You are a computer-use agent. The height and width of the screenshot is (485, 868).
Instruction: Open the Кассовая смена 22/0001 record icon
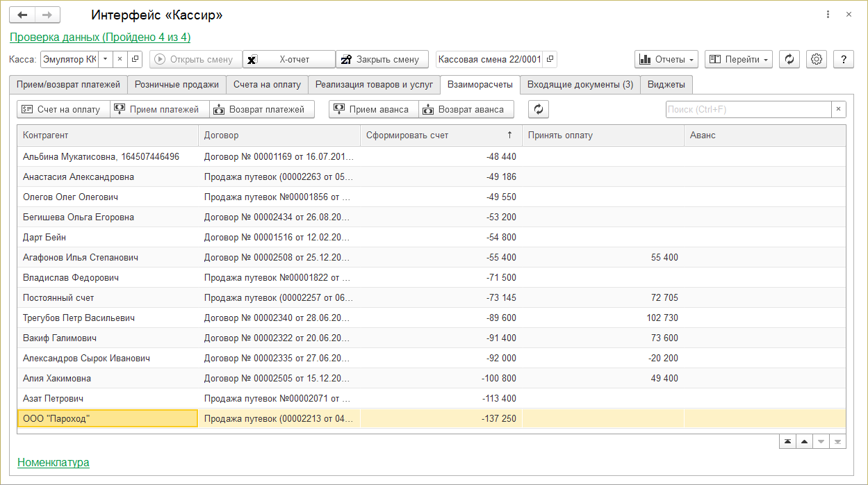pyautogui.click(x=550, y=59)
